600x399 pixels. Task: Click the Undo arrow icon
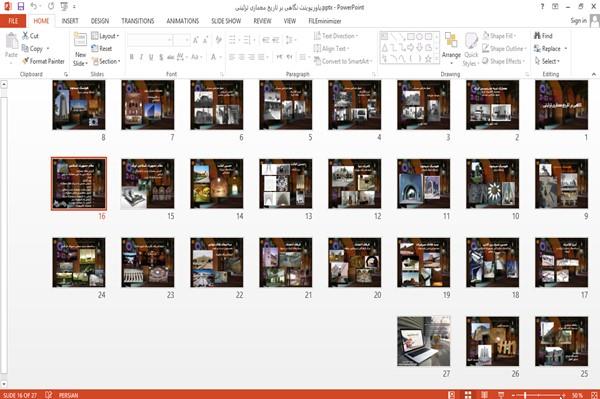pos(34,6)
